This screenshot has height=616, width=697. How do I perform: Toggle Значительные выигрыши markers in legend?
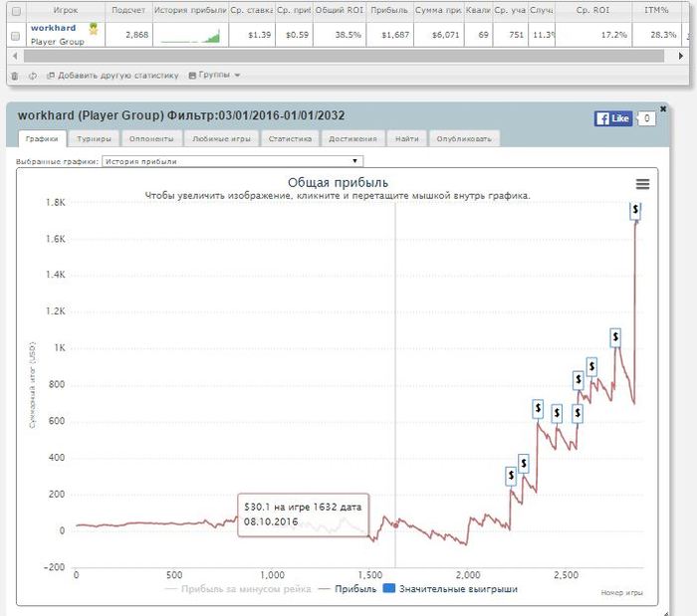click(x=450, y=589)
